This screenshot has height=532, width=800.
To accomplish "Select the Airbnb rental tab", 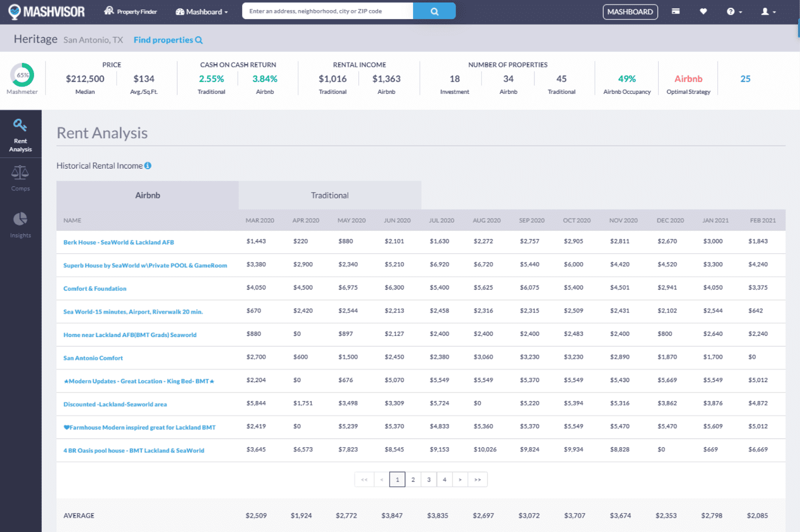I will 147,195.
